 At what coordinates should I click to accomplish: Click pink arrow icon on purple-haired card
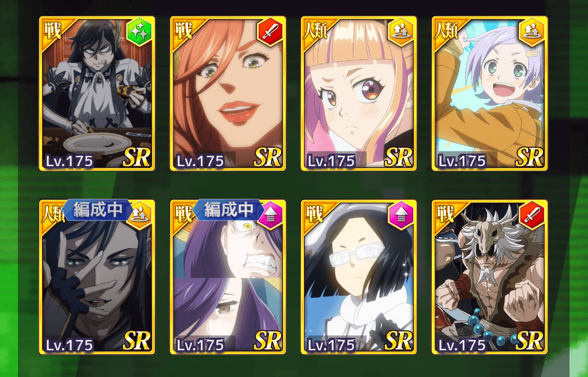click(x=271, y=216)
